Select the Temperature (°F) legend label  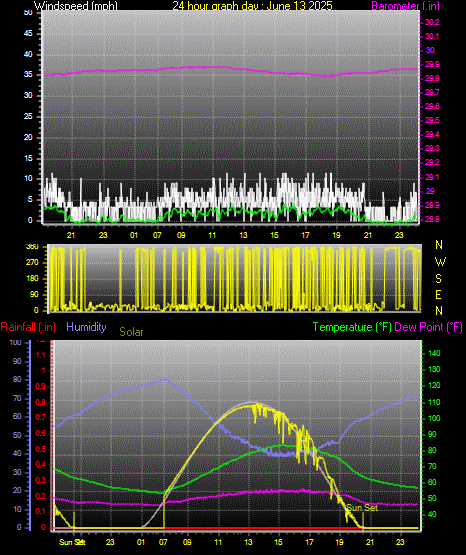[352, 327]
